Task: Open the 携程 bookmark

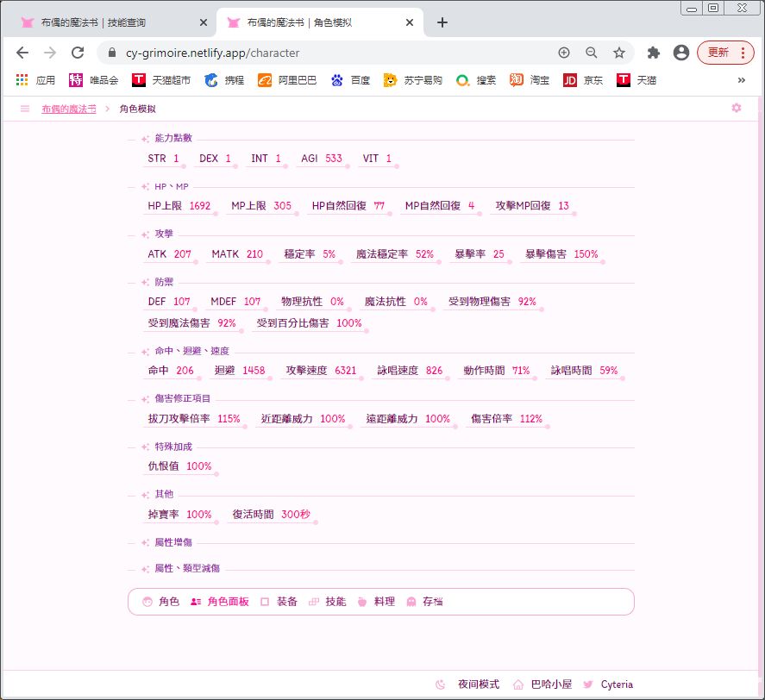Action: [224, 80]
